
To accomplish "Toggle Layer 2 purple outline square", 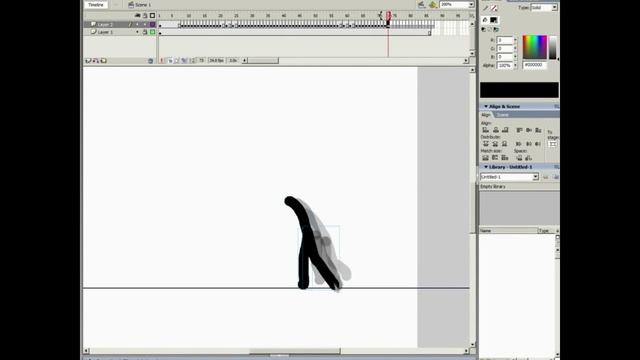I will pos(153,24).
